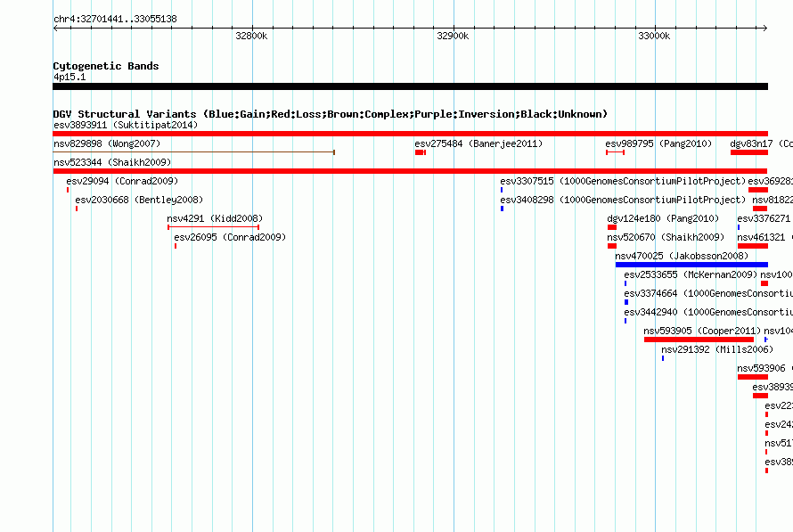
Task: Open the DGV Structural Variants track title
Action: [331, 114]
